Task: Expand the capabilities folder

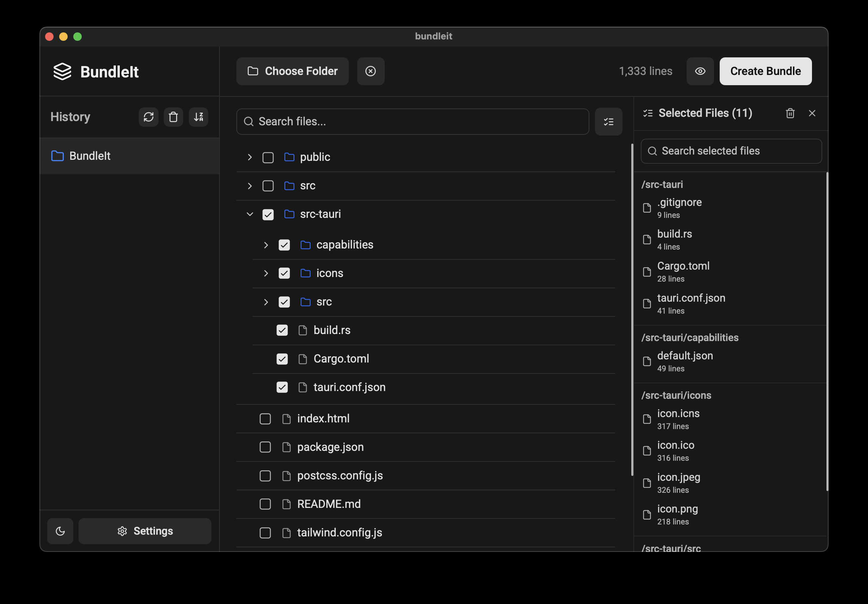Action: pos(266,245)
